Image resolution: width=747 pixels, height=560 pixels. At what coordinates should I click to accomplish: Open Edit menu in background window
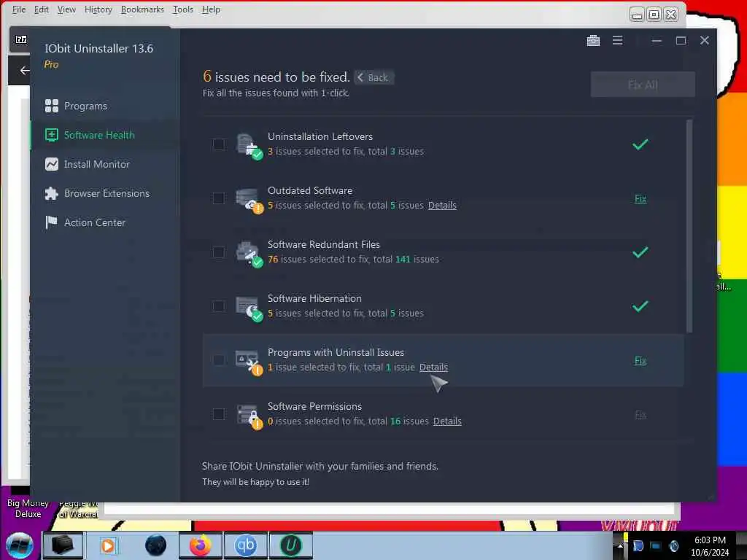[x=41, y=9]
